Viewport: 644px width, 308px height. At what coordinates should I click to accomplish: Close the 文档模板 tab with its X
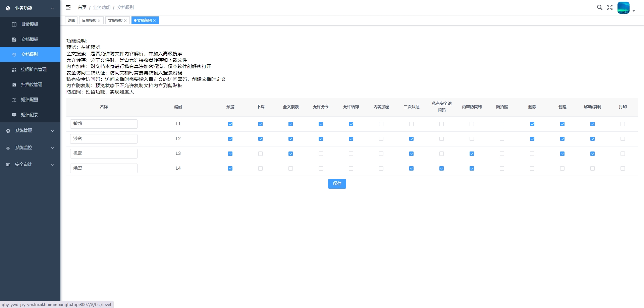click(x=125, y=21)
